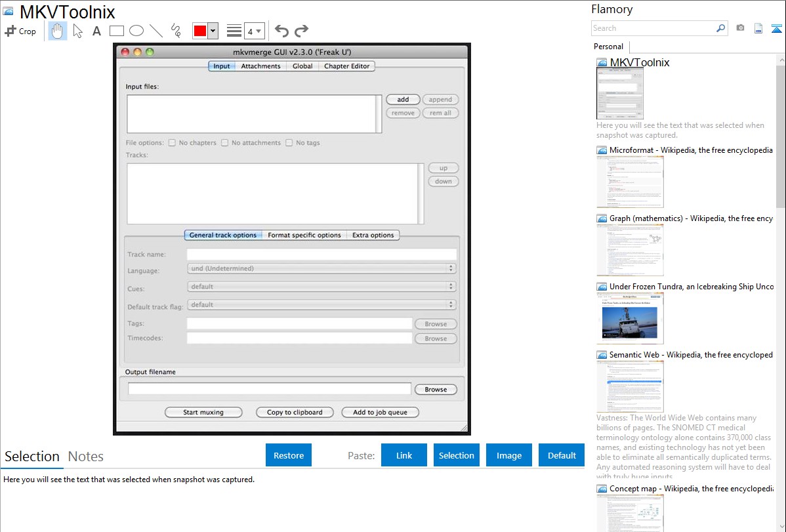
Task: Select the Extra options tab
Action: [x=373, y=235]
